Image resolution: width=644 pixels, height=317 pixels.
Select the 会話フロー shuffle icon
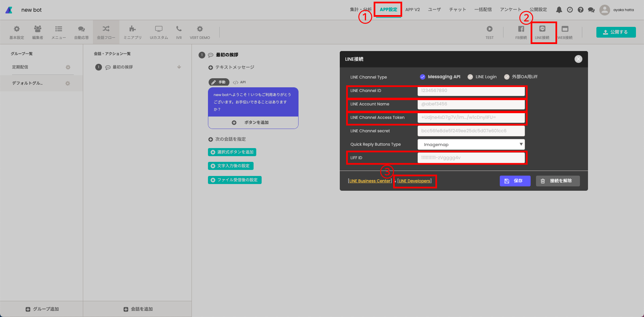pos(106,29)
